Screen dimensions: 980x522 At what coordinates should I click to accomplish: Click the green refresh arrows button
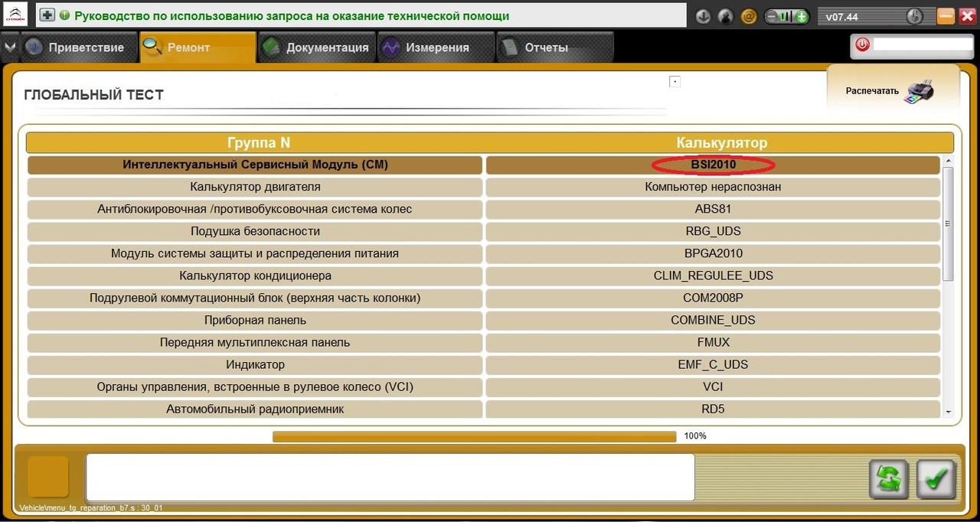(x=889, y=479)
